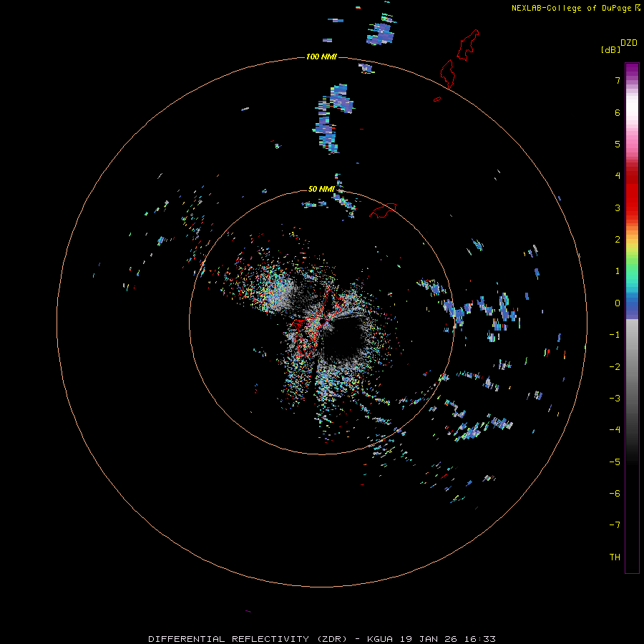Click the -2 value on color scale
This screenshot has height=644, width=644.
tap(615, 366)
